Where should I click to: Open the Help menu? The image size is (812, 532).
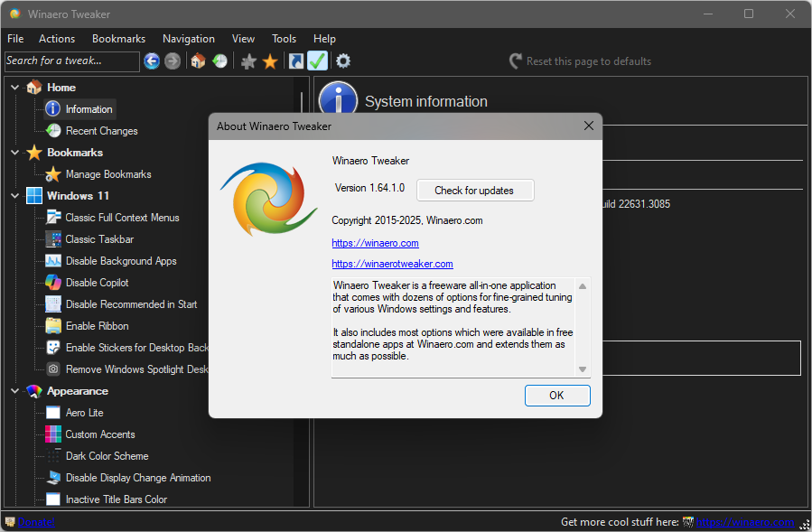click(x=324, y=39)
